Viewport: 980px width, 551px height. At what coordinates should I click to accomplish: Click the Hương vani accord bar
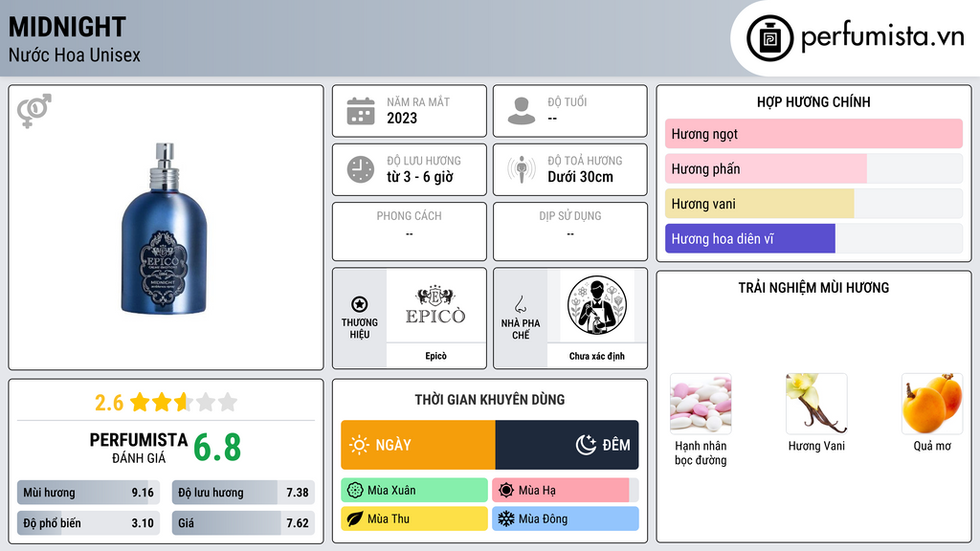813,204
